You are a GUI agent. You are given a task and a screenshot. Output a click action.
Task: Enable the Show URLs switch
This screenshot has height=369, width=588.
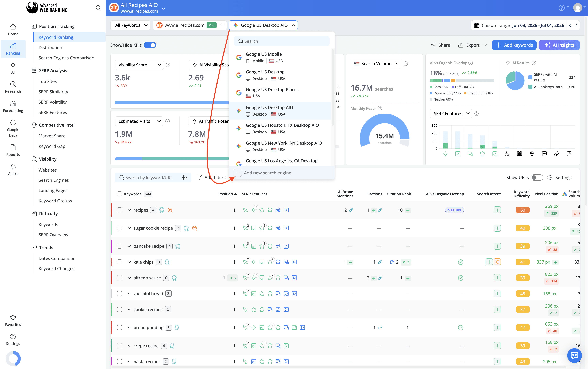[537, 177]
